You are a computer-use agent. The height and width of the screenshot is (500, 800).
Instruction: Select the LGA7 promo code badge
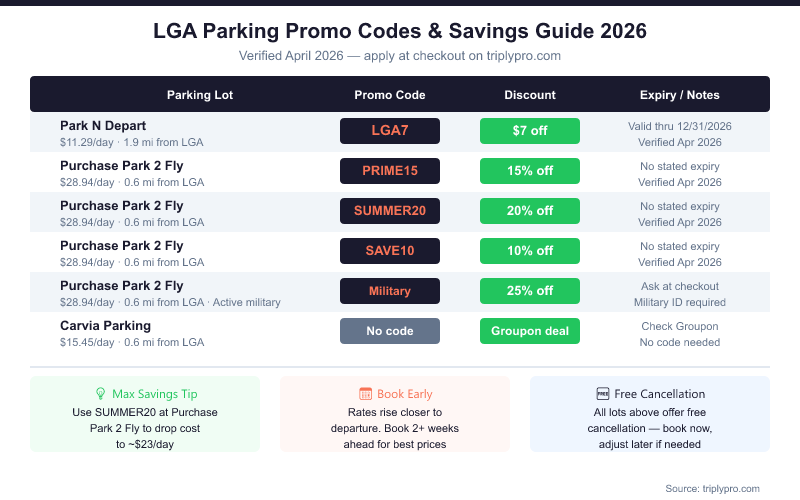390,131
